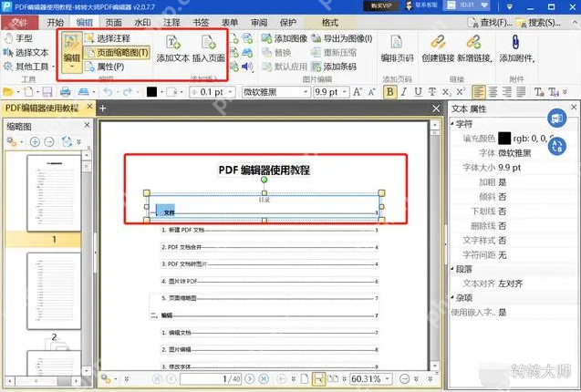Switch to the 开始 ribbon tab
The height and width of the screenshot is (392, 581).
click(x=56, y=23)
